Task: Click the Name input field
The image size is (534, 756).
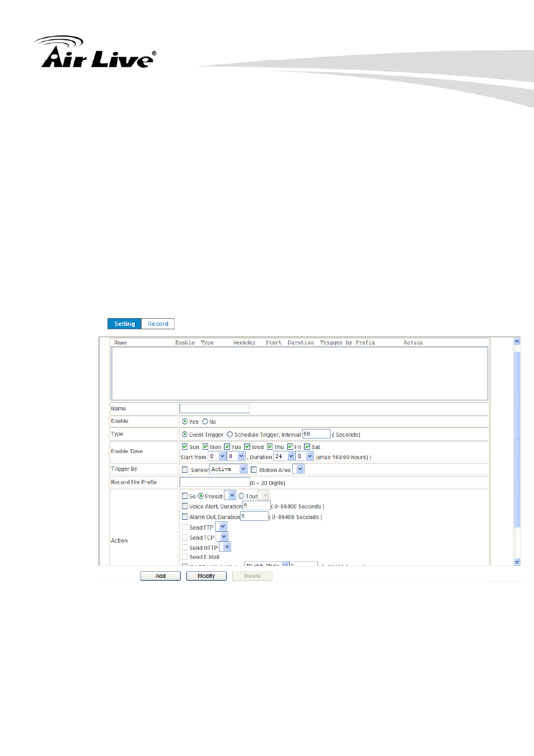Action: tap(214, 409)
